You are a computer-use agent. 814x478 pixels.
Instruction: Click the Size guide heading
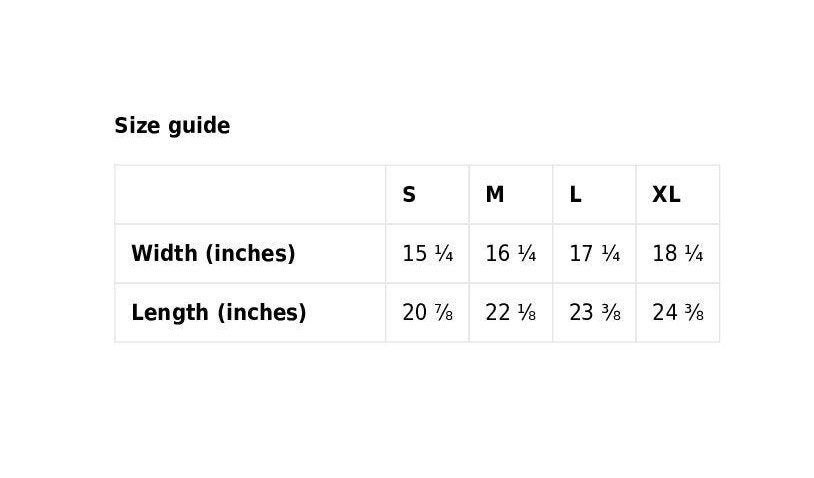[x=172, y=126]
